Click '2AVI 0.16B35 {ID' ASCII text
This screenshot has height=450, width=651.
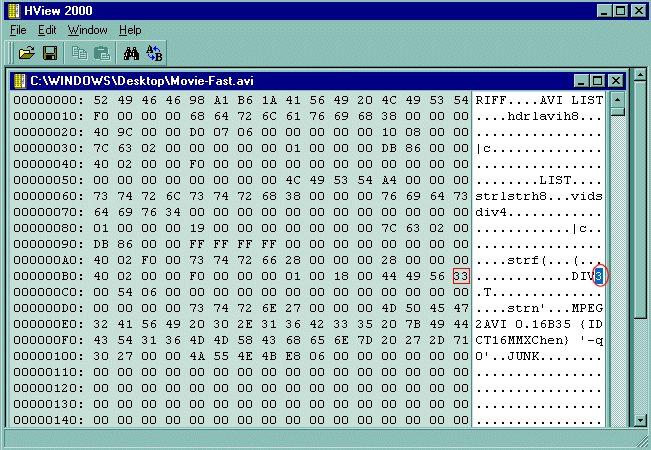tap(539, 324)
